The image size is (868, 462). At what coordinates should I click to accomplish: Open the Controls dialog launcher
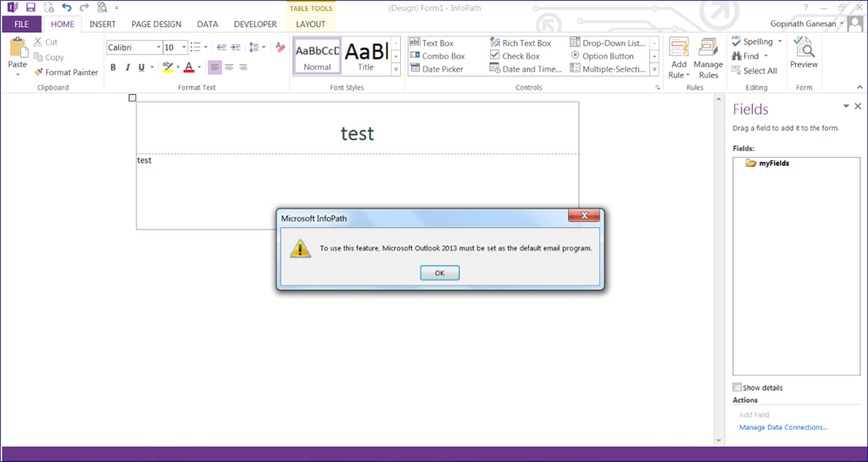pos(658,88)
